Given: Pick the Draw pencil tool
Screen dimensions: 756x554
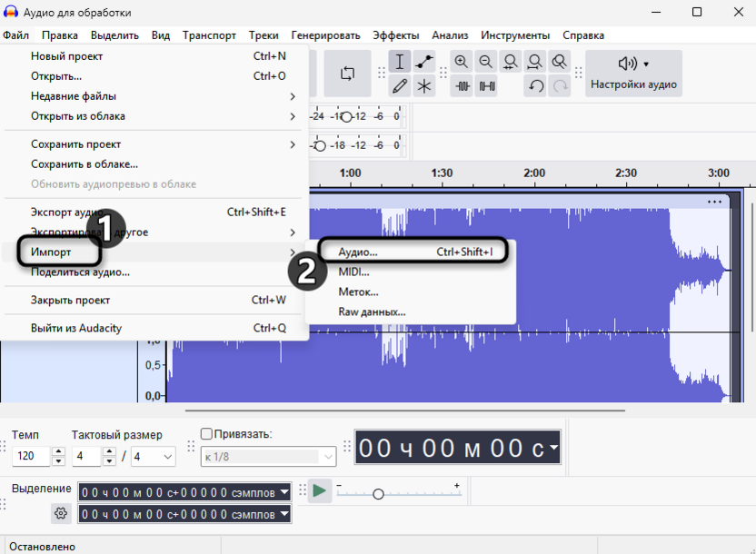Looking at the screenshot, I should 400,86.
